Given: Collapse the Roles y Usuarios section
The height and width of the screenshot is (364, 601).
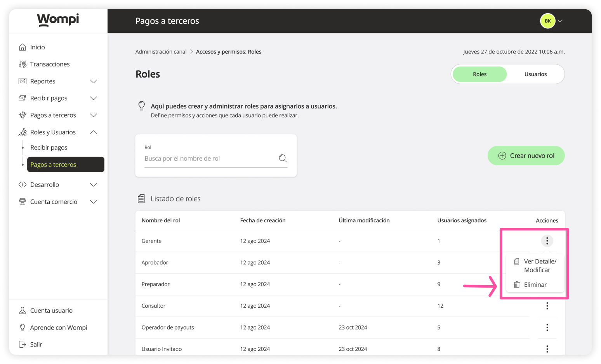Looking at the screenshot, I should tap(94, 132).
